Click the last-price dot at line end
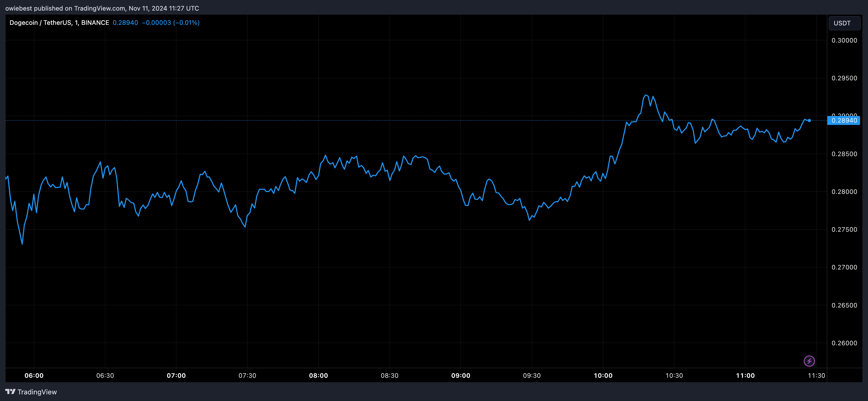Viewport: 868px width, 401px height. click(x=809, y=120)
